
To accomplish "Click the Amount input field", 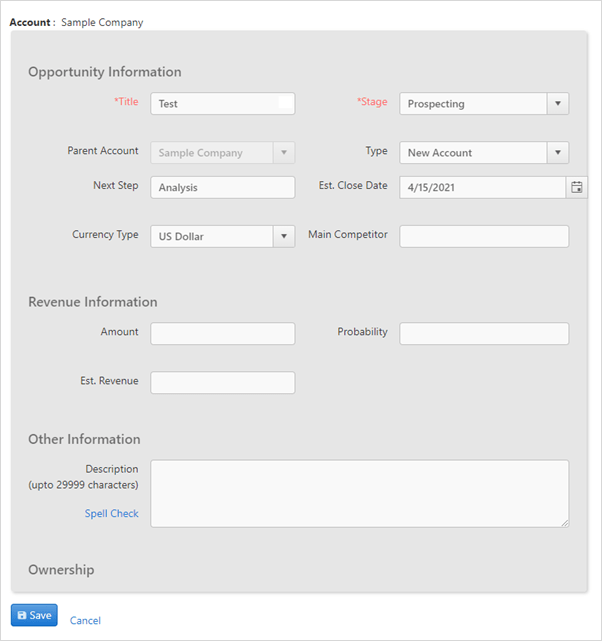I will click(x=223, y=334).
